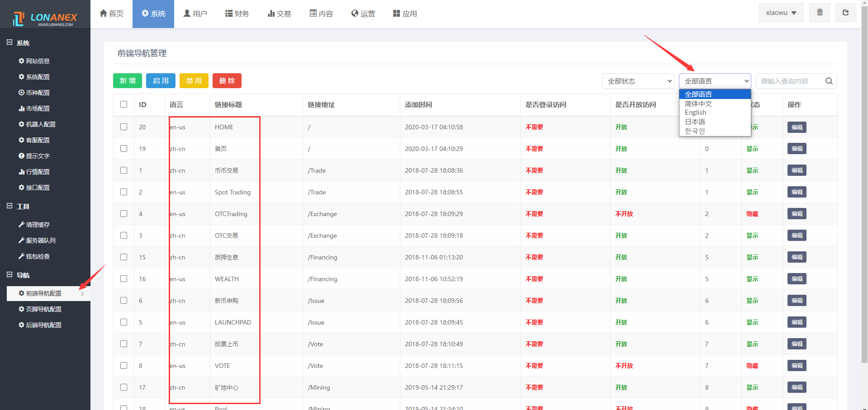The height and width of the screenshot is (410, 868).
Task: Click the search query input field
Action: click(789, 81)
